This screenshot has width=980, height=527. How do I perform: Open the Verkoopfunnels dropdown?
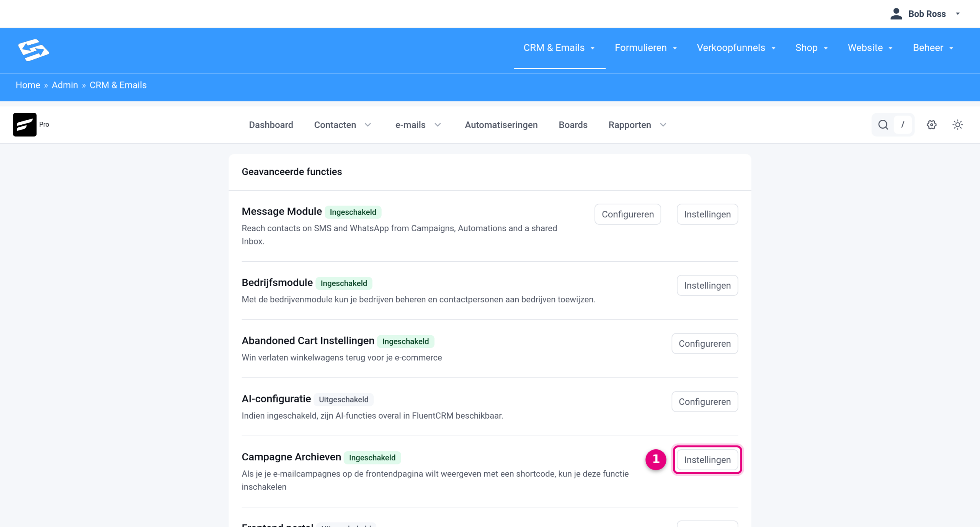tap(736, 48)
